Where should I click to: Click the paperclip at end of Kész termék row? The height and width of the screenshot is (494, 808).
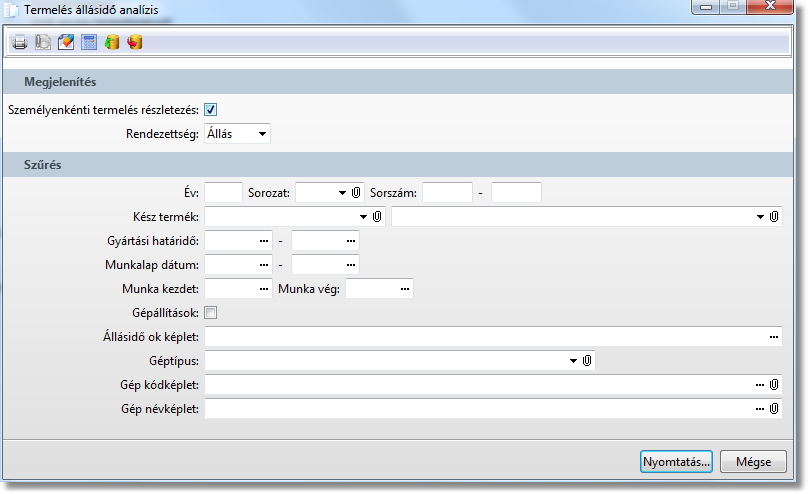coord(774,217)
